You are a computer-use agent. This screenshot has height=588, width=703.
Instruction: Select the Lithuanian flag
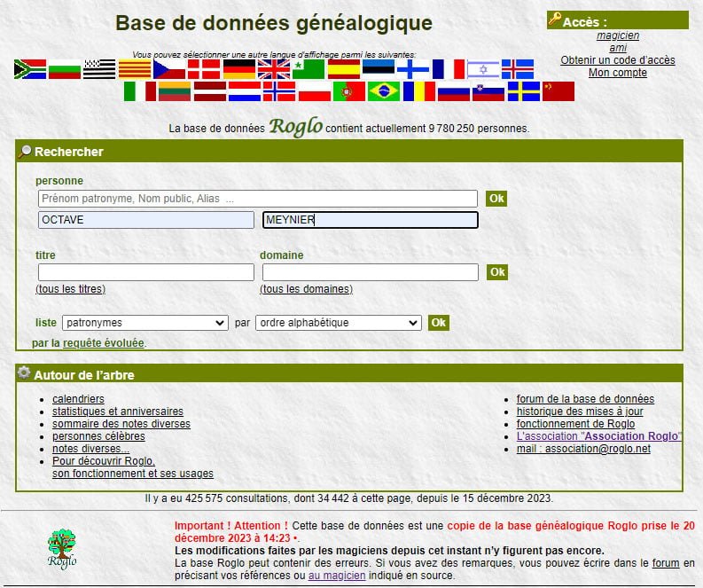point(175,91)
